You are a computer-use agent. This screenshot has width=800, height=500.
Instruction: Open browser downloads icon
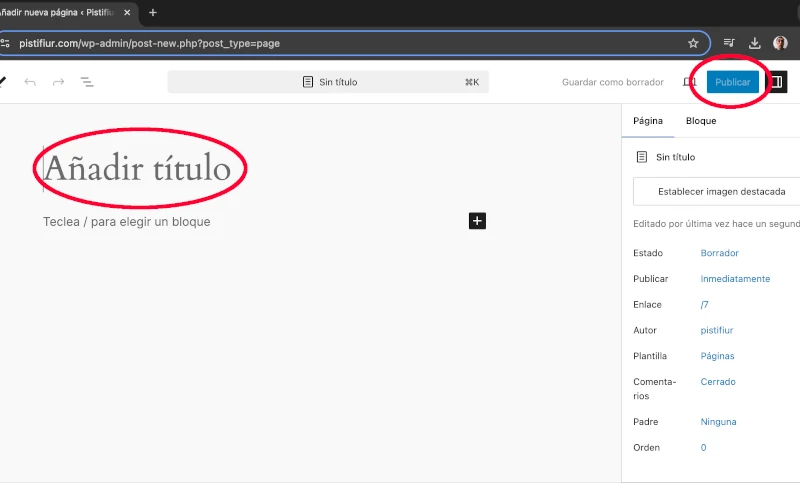point(755,43)
